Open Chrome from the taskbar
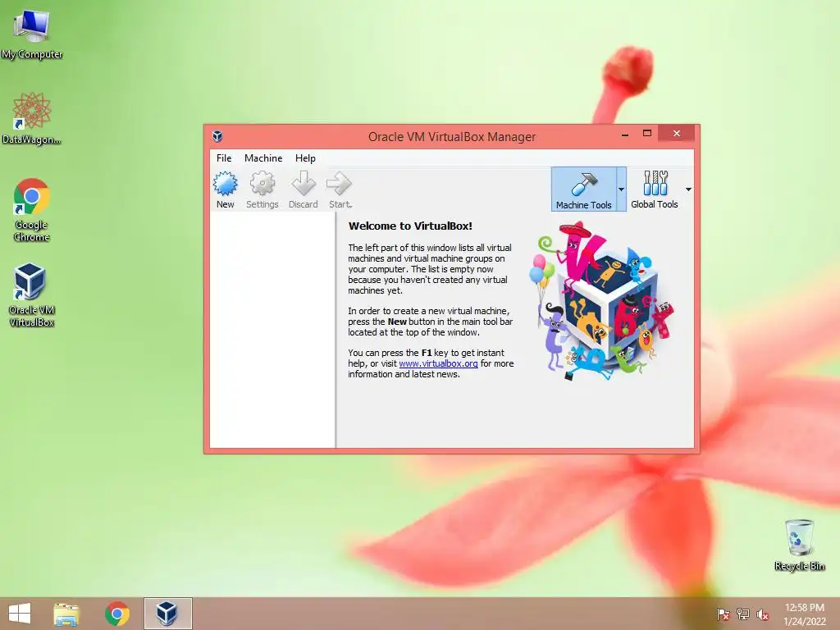This screenshot has height=630, width=840. pyautogui.click(x=116, y=614)
